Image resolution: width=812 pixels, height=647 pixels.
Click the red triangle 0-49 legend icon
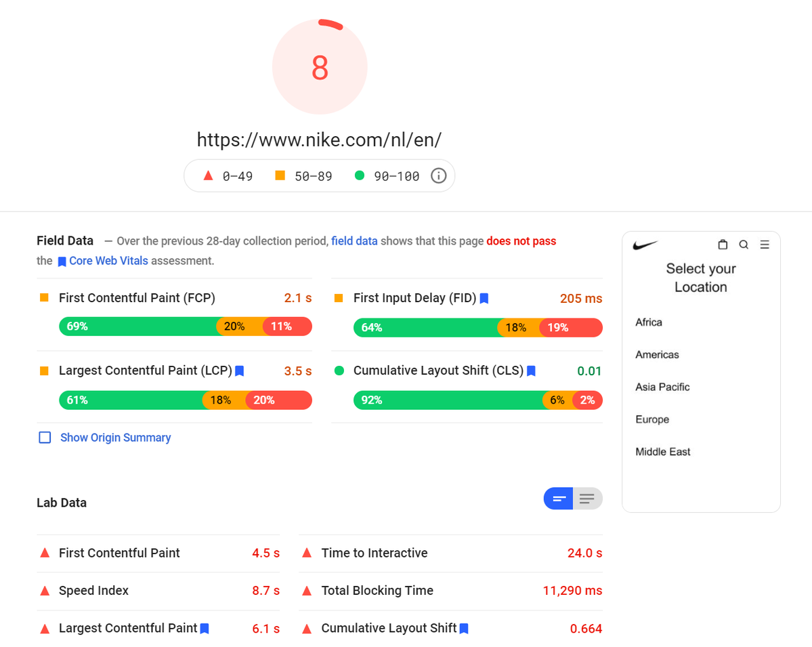[208, 175]
